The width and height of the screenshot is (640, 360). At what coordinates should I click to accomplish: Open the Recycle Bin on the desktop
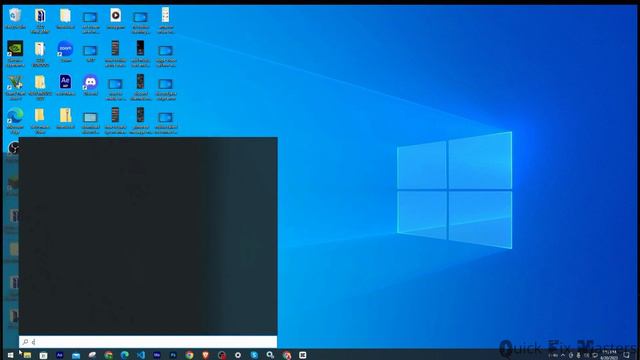15,18
